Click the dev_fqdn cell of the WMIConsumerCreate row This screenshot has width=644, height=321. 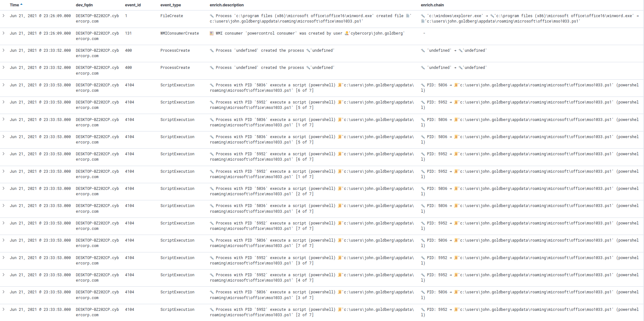[x=97, y=36]
